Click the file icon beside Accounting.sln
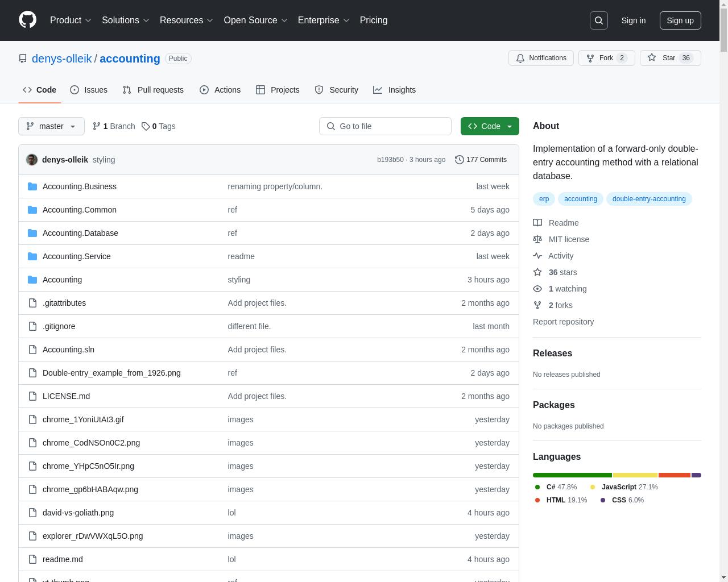The height and width of the screenshot is (582, 728). (x=32, y=350)
